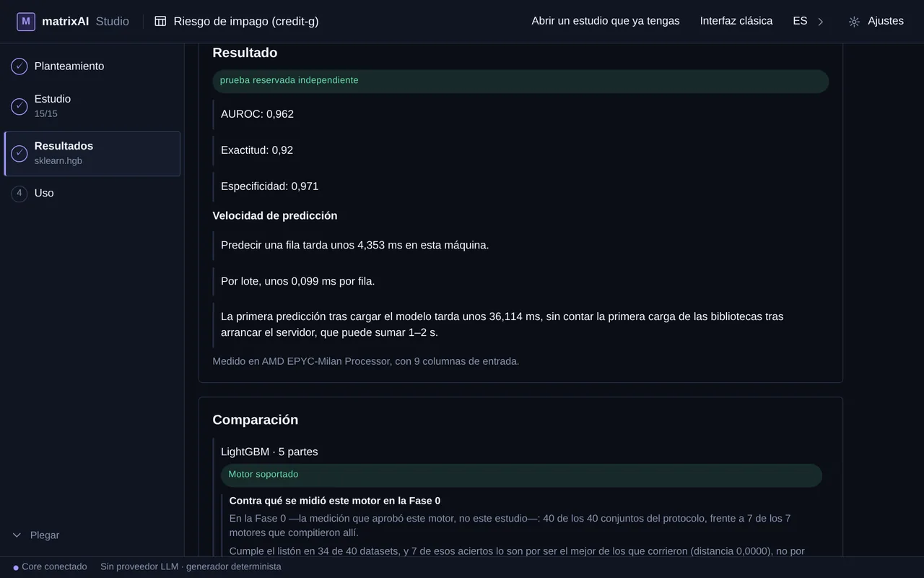Image resolution: width=924 pixels, height=578 pixels.
Task: Collapse the sidebar with the Plegar chevron
Action: 17,535
